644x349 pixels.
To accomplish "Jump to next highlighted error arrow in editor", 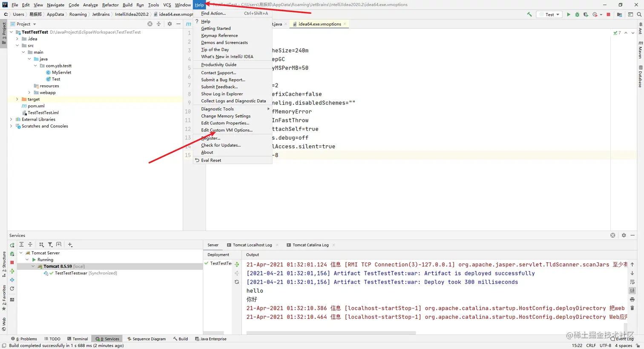I will pyautogui.click(x=633, y=33).
